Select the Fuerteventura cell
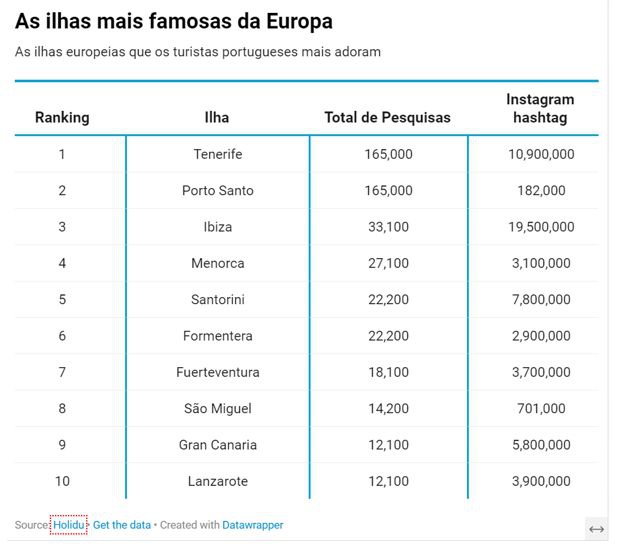The image size is (628, 555). (x=218, y=372)
